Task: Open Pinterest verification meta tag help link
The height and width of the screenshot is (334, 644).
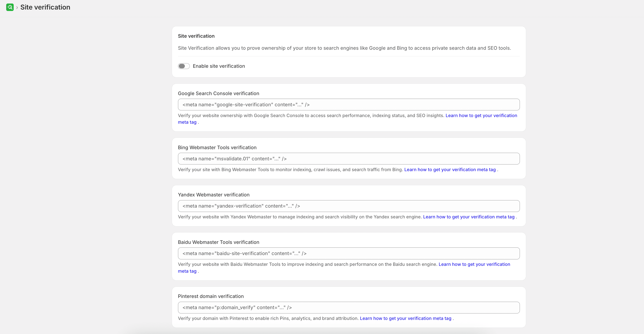Action: pos(406,318)
